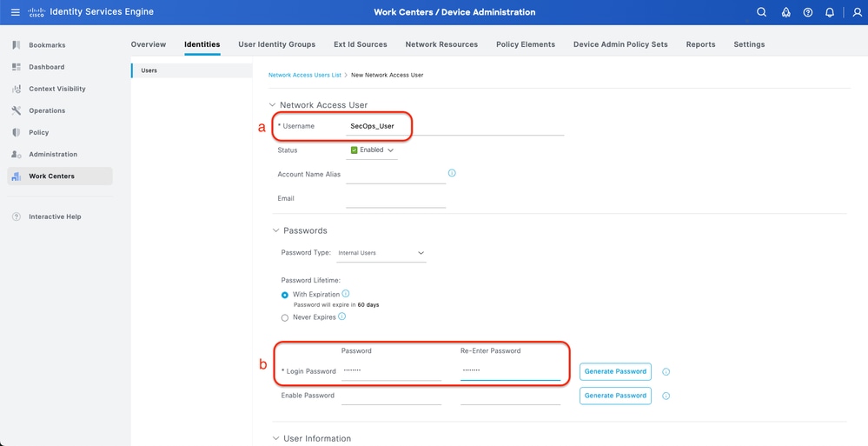This screenshot has height=446, width=868.
Task: Click the Enable Password field
Action: [x=391, y=396]
